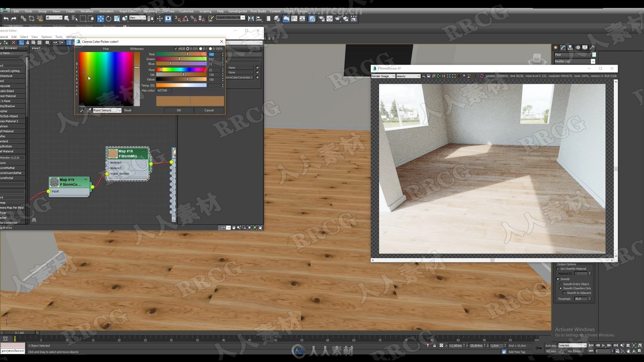This screenshot has height=362, width=644.
Task: Click the Hex color input field
Action: click(164, 90)
